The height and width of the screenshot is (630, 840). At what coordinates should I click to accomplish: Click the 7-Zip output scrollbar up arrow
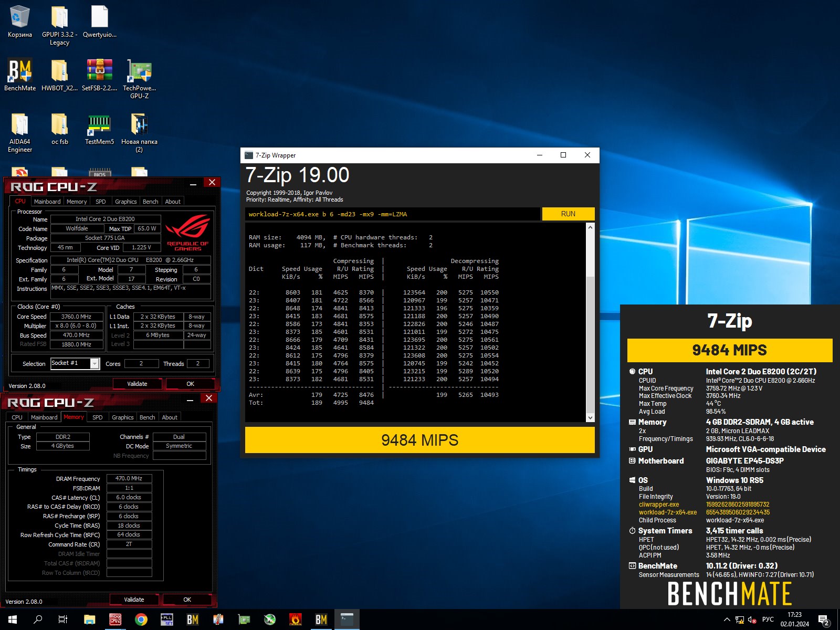click(590, 227)
